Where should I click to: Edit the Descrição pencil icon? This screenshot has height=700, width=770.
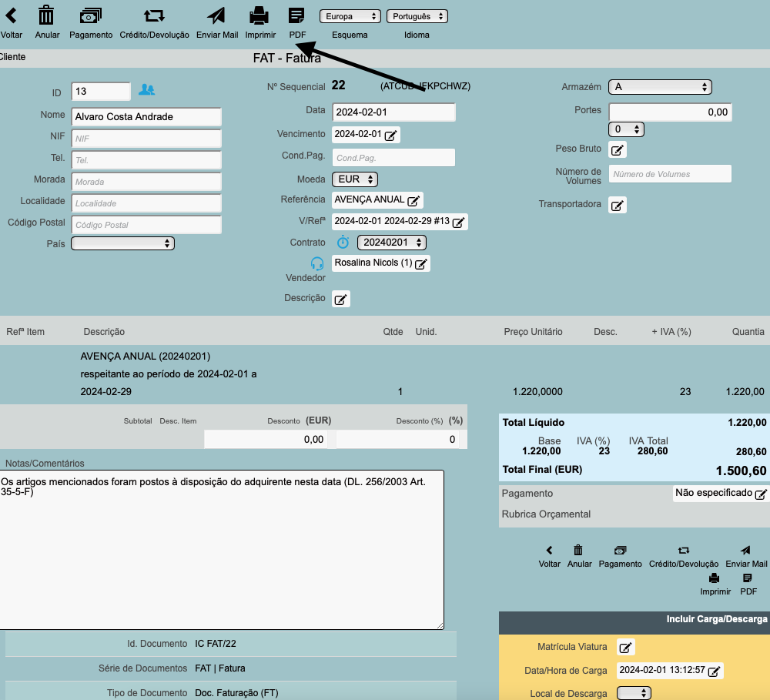coord(341,299)
